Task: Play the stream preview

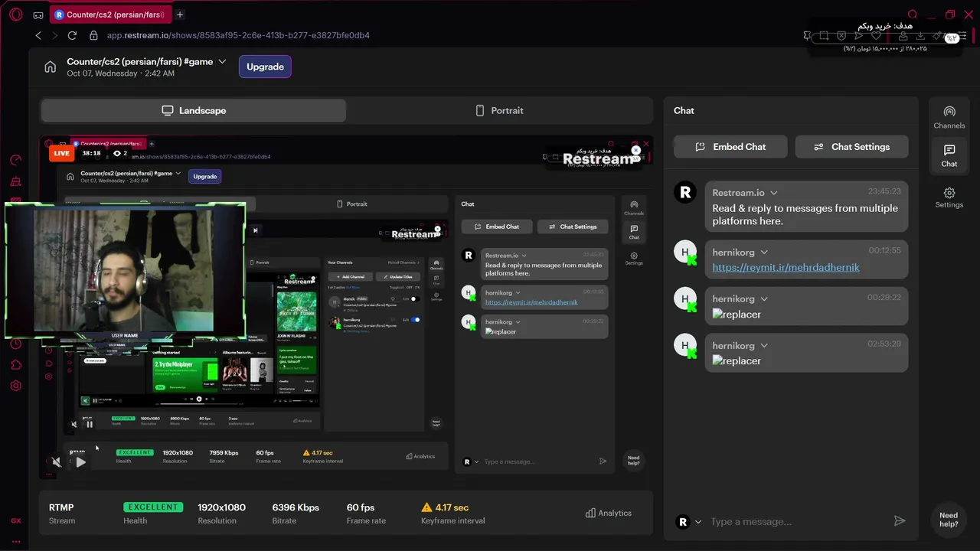Action: [x=80, y=462]
